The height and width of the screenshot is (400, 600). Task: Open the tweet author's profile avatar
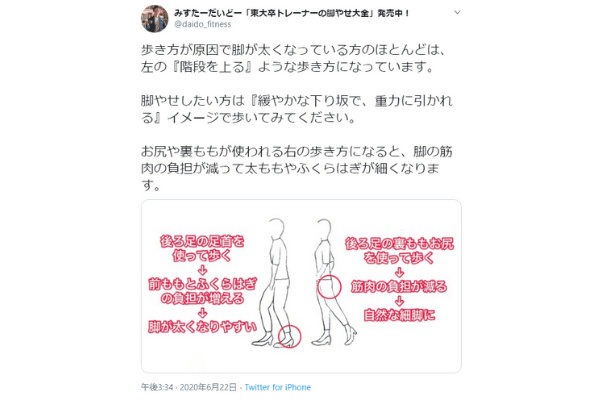click(155, 18)
